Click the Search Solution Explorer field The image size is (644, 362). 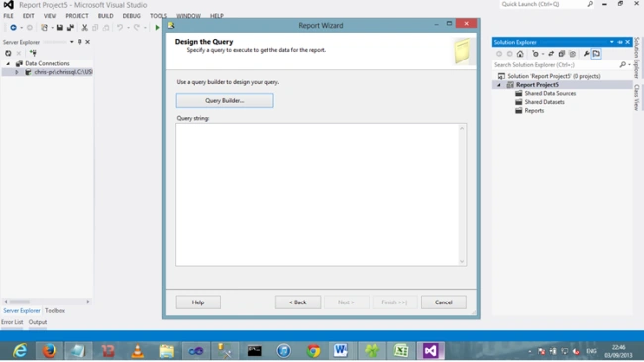point(556,65)
